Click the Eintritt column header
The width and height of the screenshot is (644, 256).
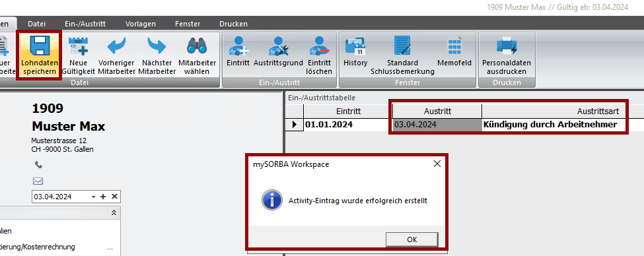click(348, 112)
